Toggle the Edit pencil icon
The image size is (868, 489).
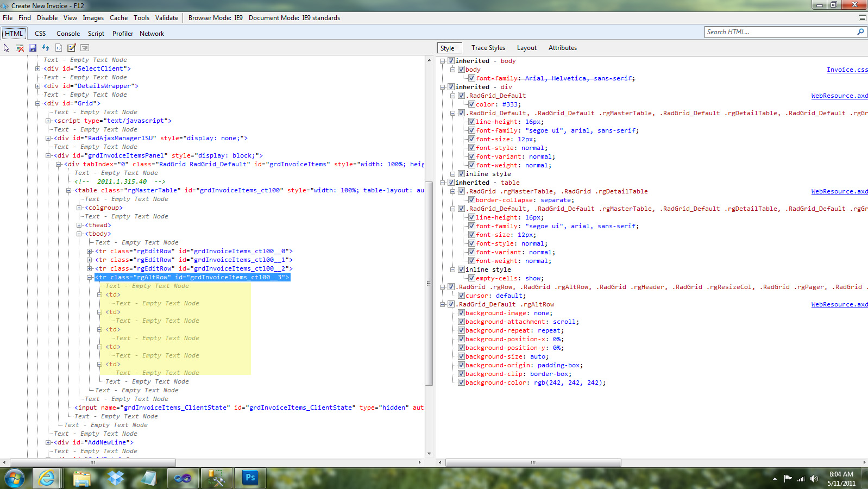[72, 48]
